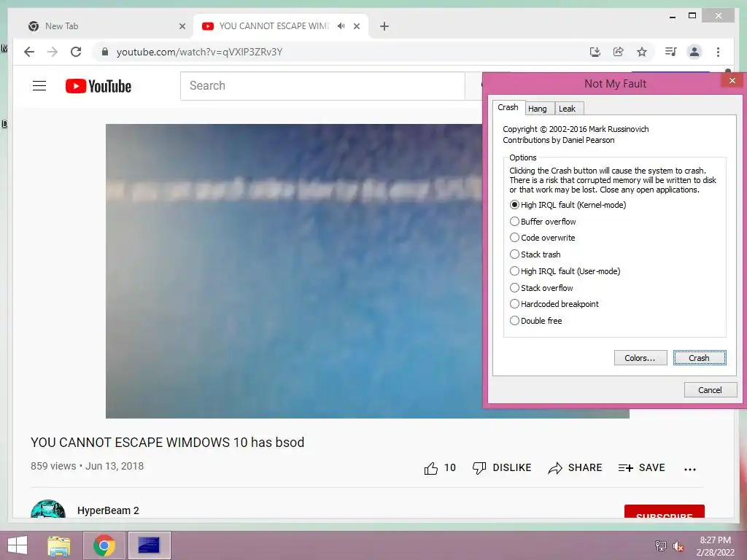Select the Code overwrite option
This screenshot has width=747, height=560.
tap(542, 238)
